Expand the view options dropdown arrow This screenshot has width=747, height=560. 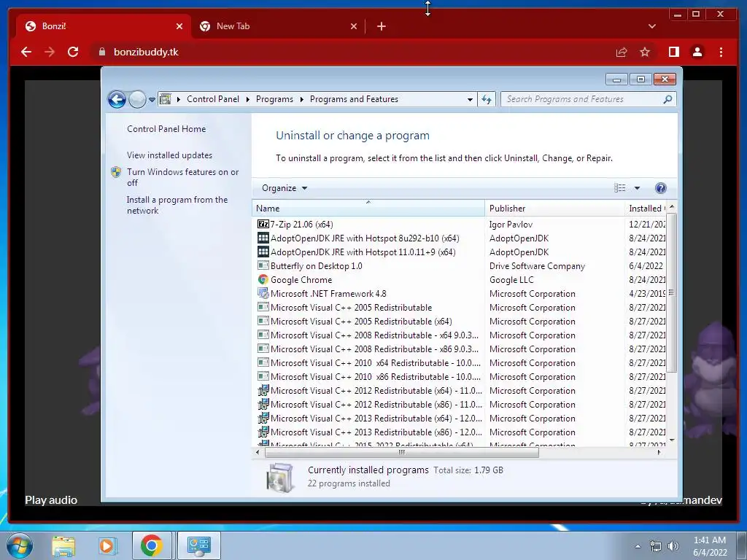click(x=637, y=188)
